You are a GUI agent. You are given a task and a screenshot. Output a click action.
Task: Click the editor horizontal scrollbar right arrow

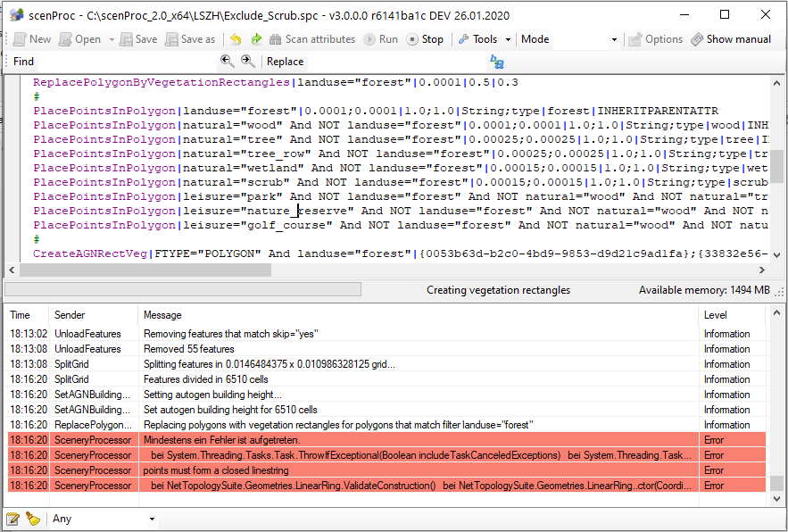[762, 270]
